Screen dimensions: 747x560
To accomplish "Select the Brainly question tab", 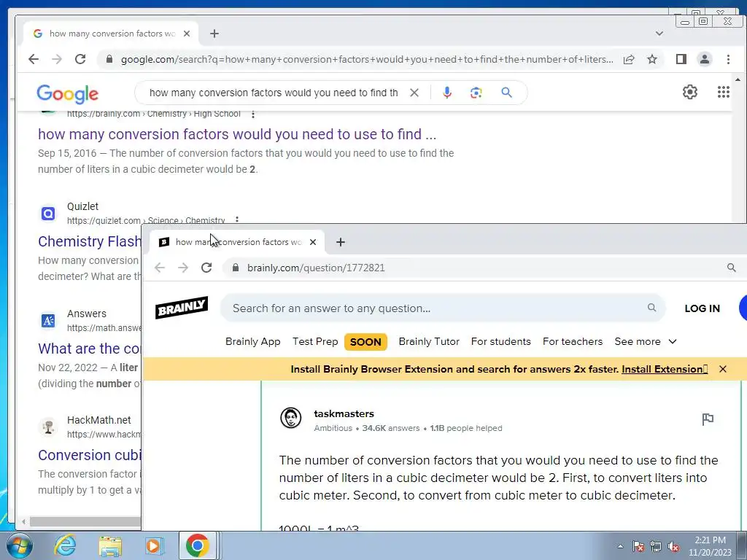I will (237, 242).
